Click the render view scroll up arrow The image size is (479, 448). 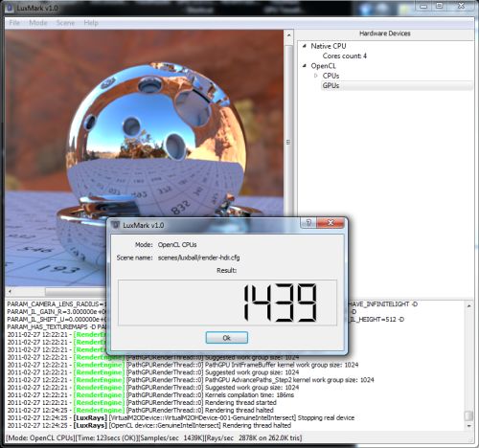[x=288, y=35]
